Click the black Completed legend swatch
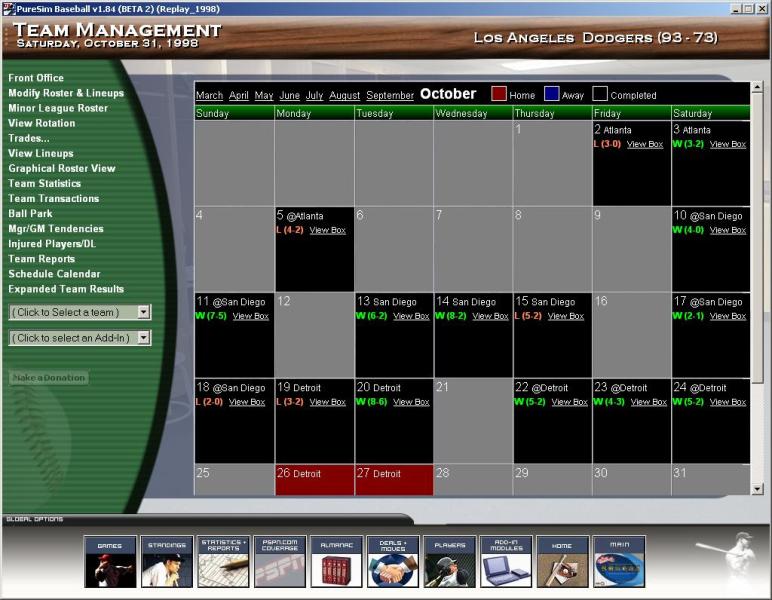Viewport: 772px width, 600px height. coord(600,94)
